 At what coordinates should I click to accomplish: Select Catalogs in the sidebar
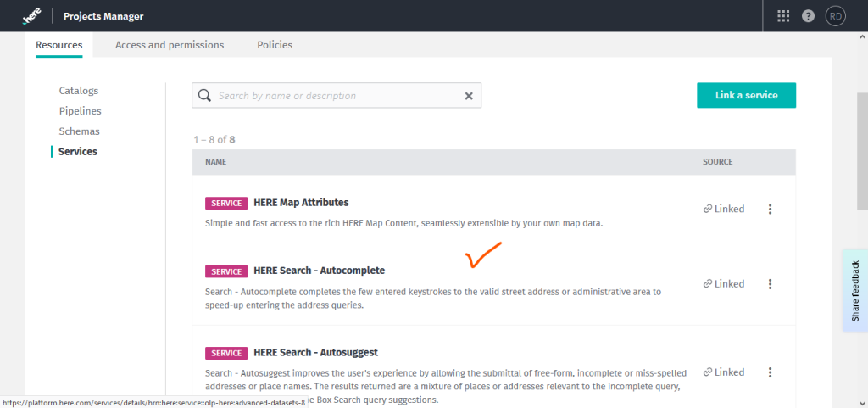tap(79, 90)
